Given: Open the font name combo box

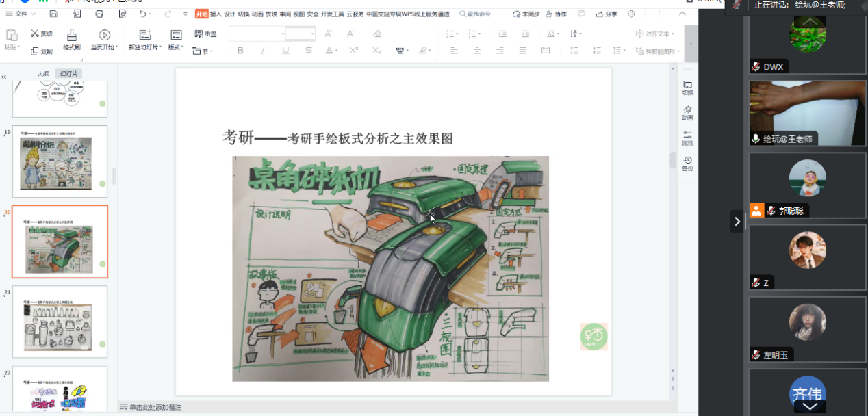Looking at the screenshot, I should point(257,34).
